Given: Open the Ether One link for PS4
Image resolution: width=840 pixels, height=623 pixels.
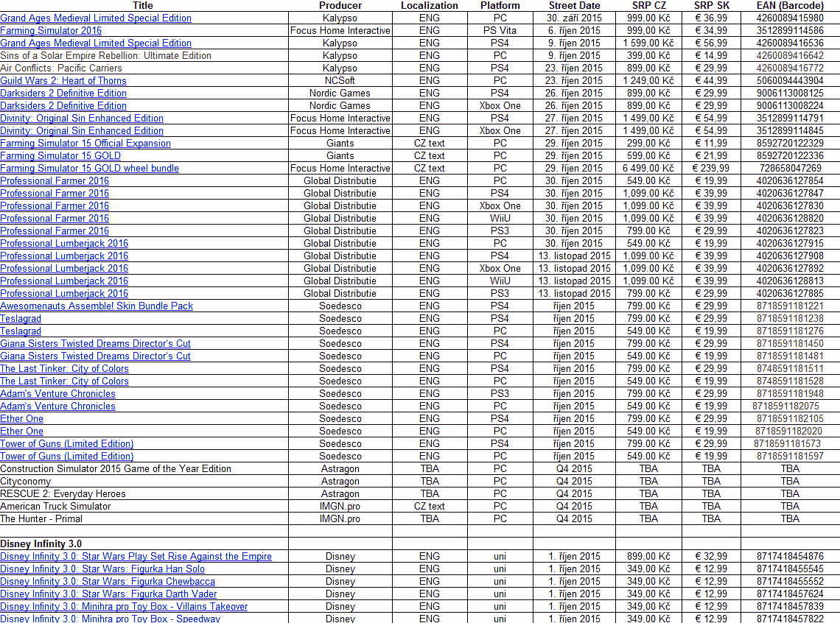Looking at the screenshot, I should coord(22,419).
